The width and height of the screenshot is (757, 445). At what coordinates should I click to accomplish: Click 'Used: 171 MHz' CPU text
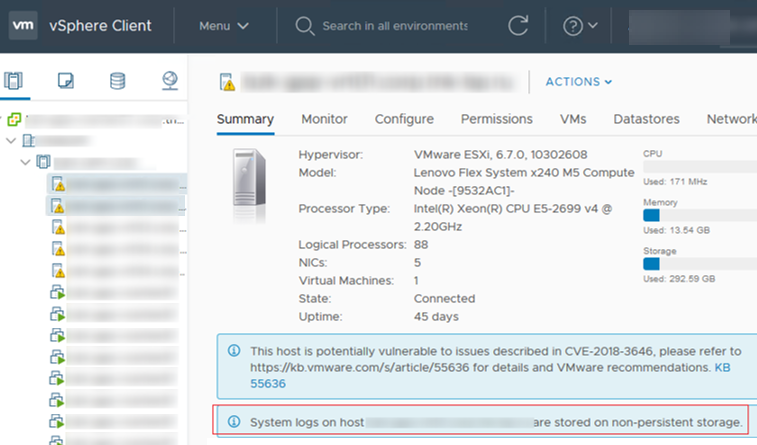pyautogui.click(x=675, y=182)
